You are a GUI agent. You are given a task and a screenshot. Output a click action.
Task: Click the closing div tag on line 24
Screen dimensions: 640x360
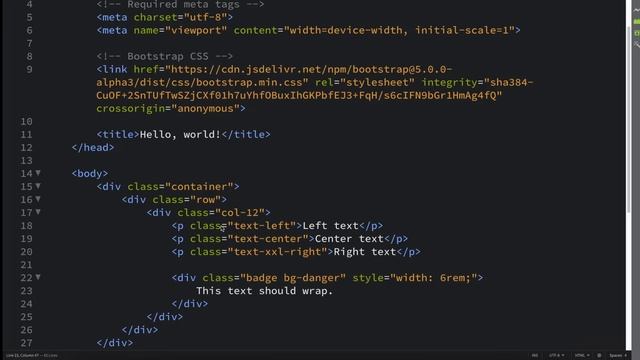190,304
